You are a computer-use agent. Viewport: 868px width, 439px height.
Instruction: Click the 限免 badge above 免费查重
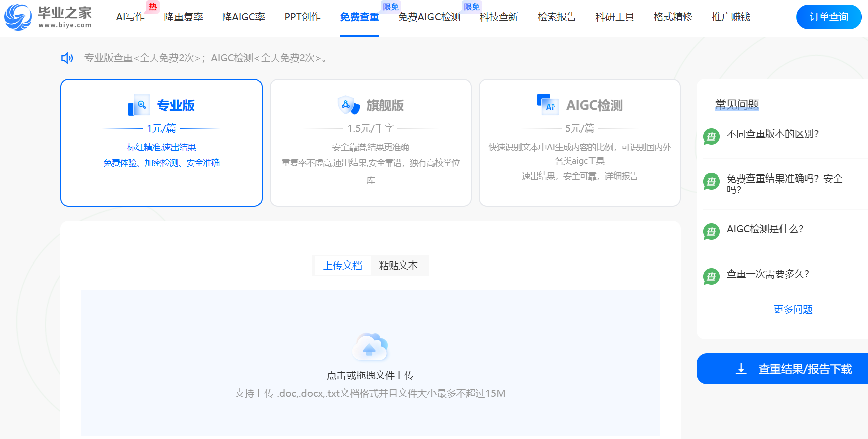coord(391,7)
